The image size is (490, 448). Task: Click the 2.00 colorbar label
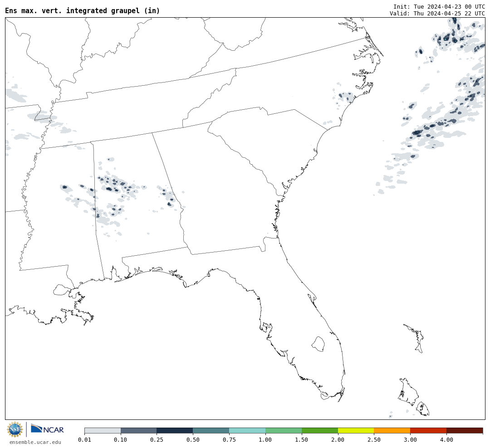click(x=338, y=440)
